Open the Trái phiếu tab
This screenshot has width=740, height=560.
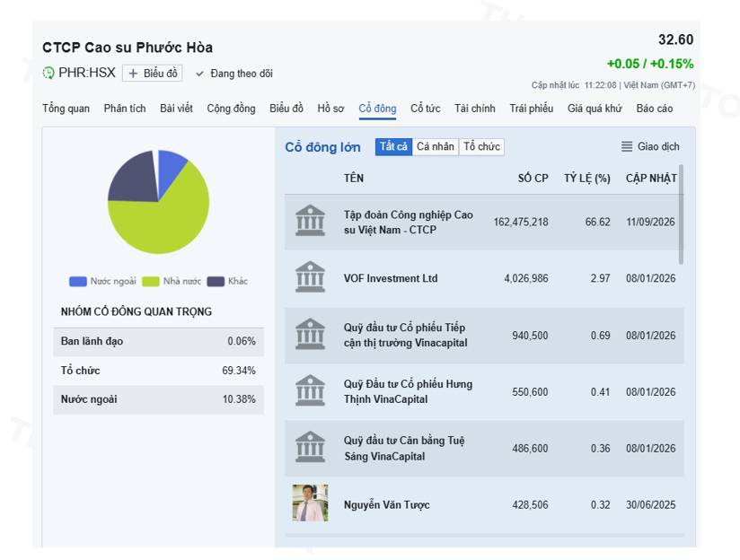532,109
